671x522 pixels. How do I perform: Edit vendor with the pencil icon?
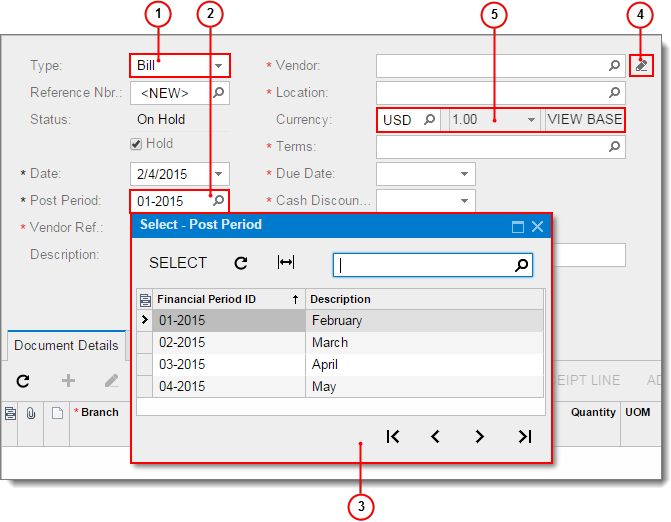point(641,65)
